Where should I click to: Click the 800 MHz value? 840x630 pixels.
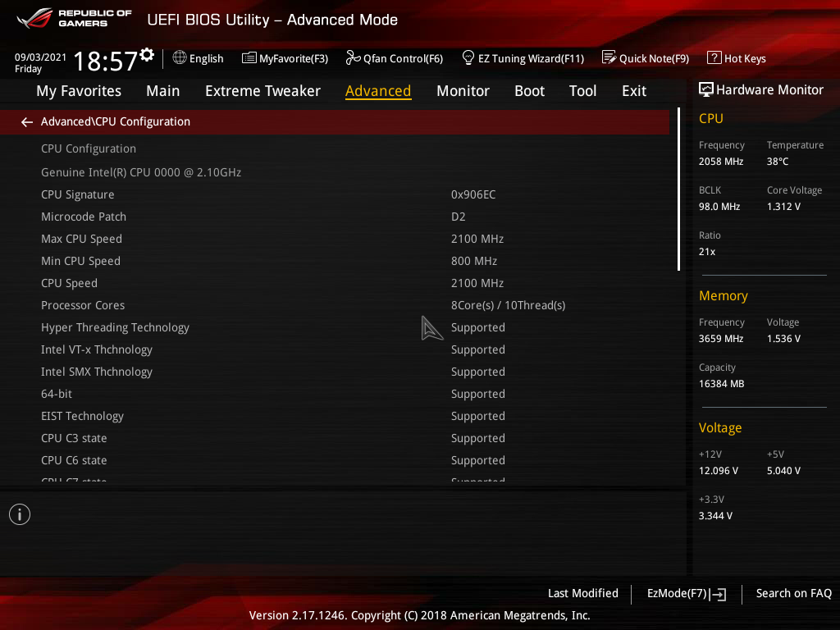pos(474,261)
